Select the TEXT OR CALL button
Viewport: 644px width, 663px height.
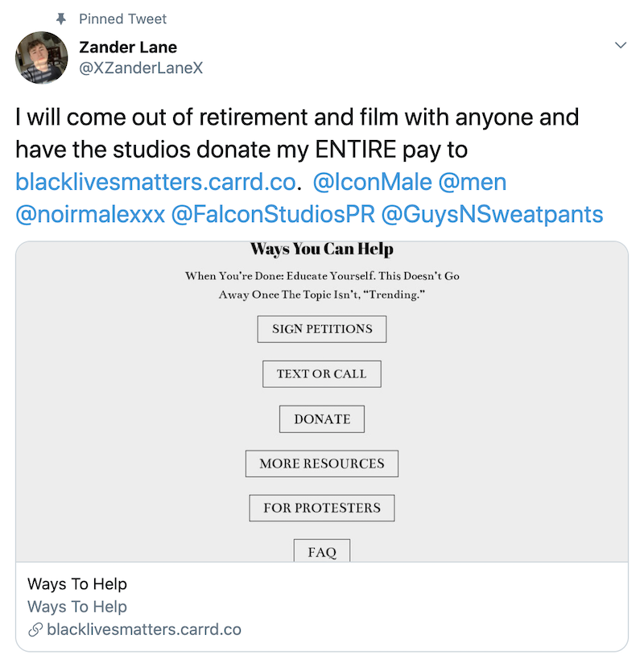pos(322,374)
